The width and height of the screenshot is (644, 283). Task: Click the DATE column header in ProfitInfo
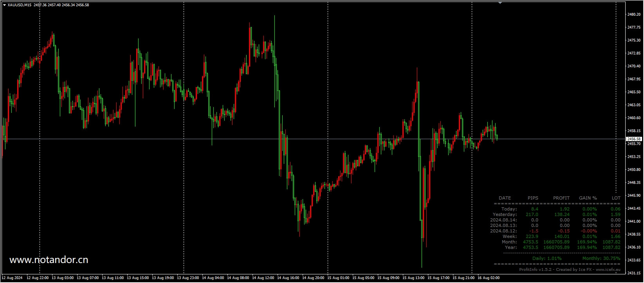[505, 198]
